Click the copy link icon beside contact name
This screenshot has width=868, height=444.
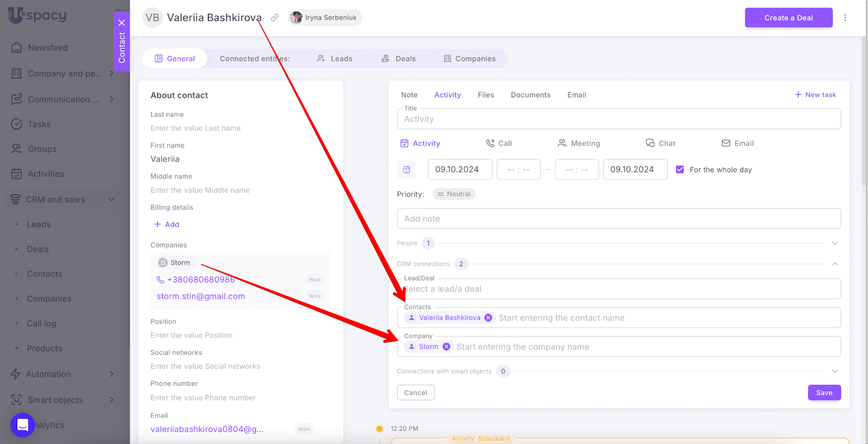coord(275,18)
